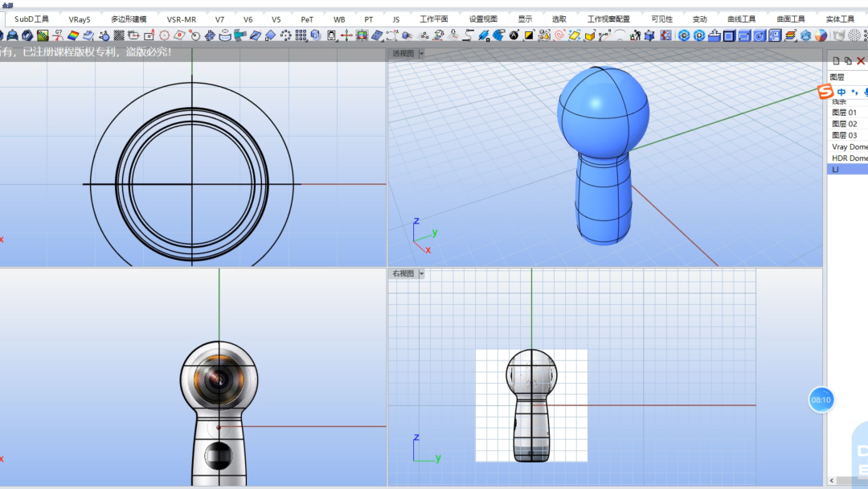Click the red-green gumball move axes icon
868x489 pixels.
346,36
